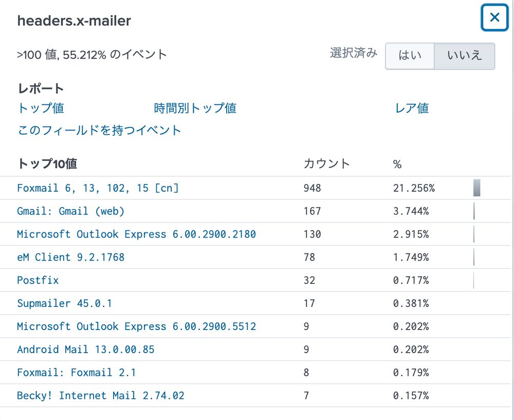This screenshot has width=514, height=420.
Task: Close the headers.x-mailer field dialog
Action: (x=494, y=17)
